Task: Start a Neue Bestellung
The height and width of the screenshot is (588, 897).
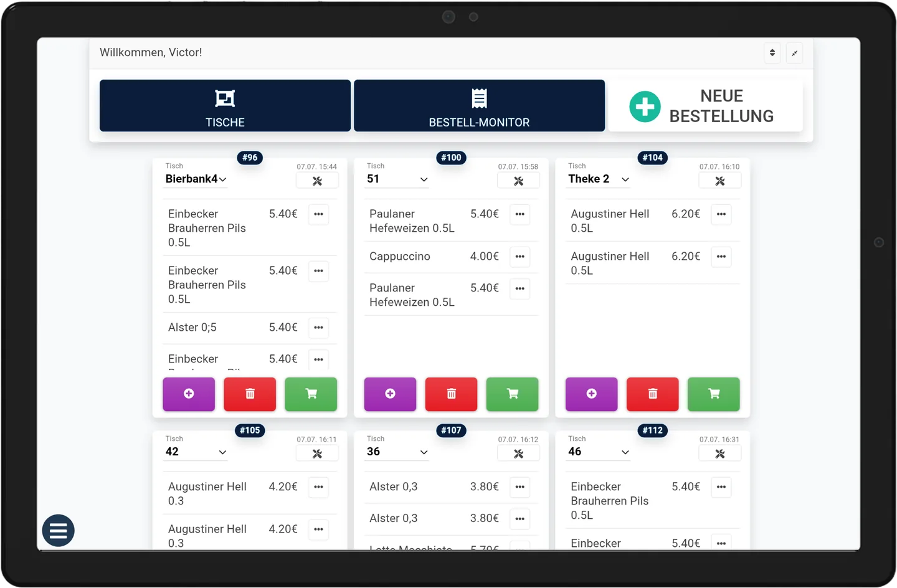Action: pyautogui.click(x=705, y=105)
